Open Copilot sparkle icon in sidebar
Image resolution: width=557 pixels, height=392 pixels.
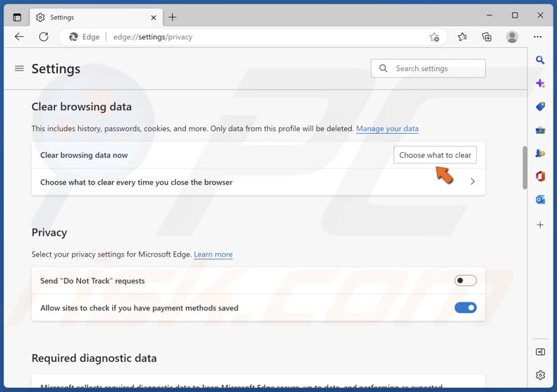pyautogui.click(x=540, y=83)
